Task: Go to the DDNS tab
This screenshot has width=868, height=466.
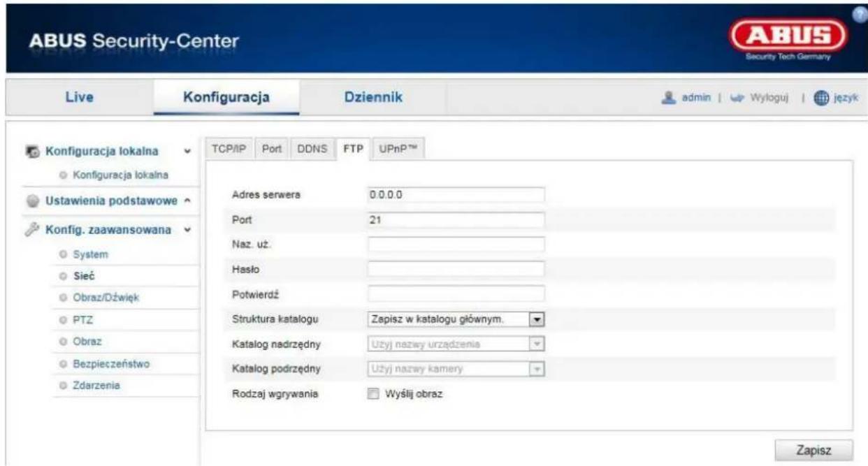Action: pos(312,147)
